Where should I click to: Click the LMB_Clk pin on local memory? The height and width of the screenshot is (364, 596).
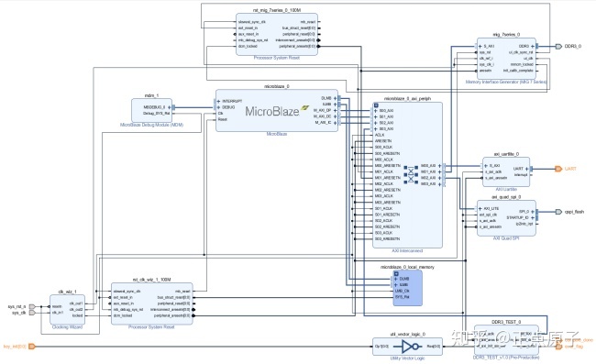[x=403, y=291]
